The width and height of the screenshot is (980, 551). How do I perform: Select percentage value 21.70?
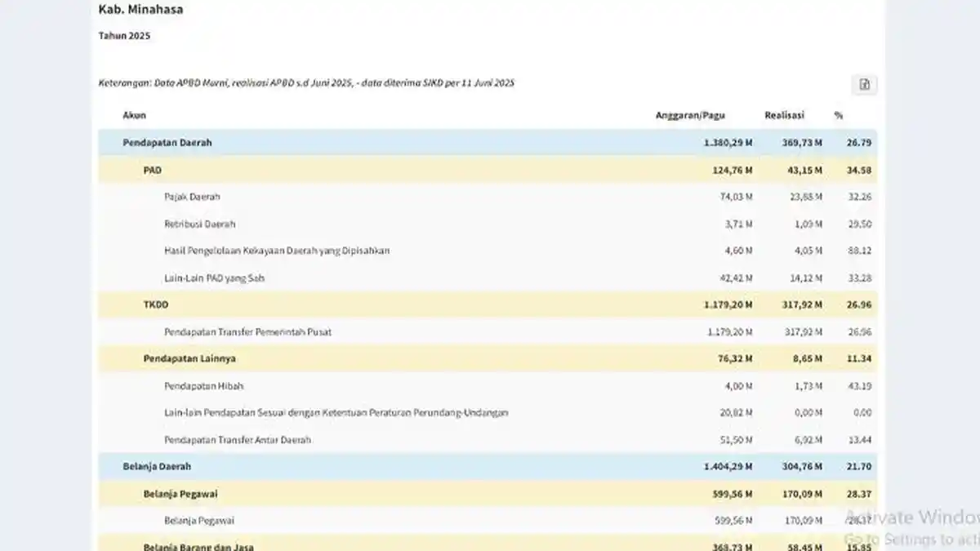tap(859, 466)
